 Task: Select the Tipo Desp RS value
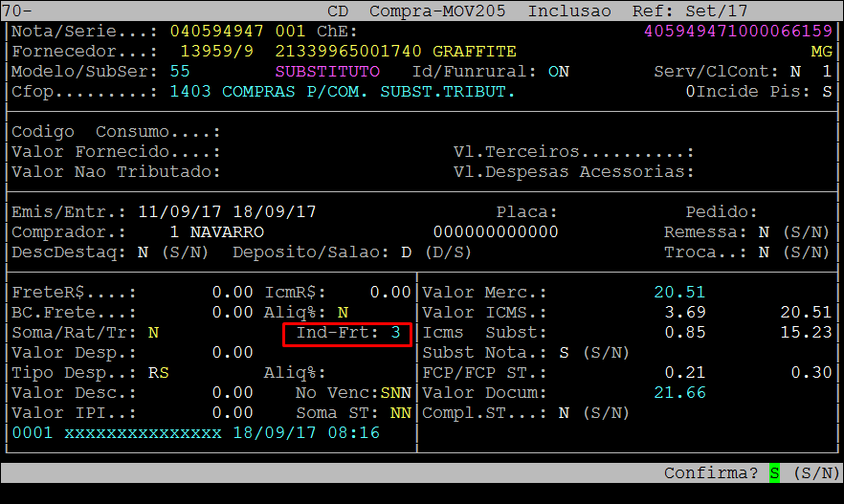click(158, 373)
